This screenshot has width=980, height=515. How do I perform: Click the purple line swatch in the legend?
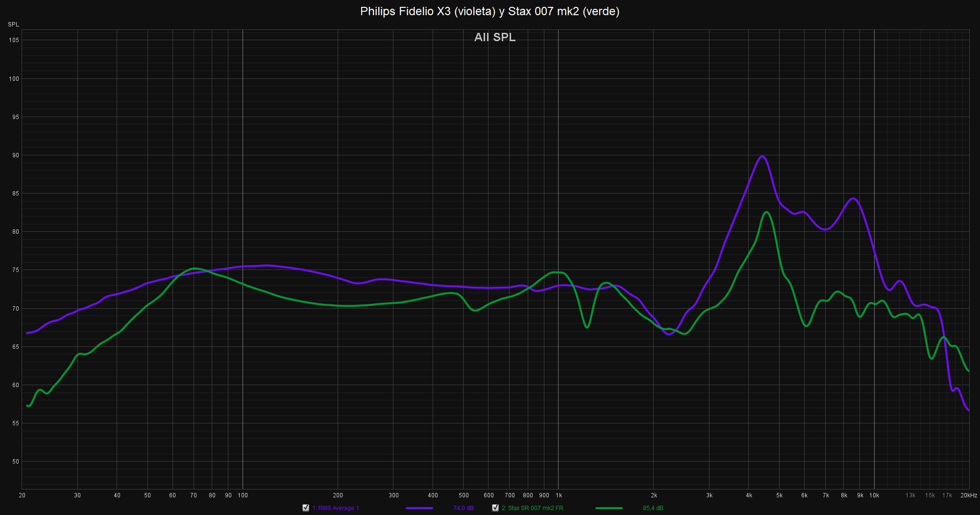pyautogui.click(x=419, y=508)
